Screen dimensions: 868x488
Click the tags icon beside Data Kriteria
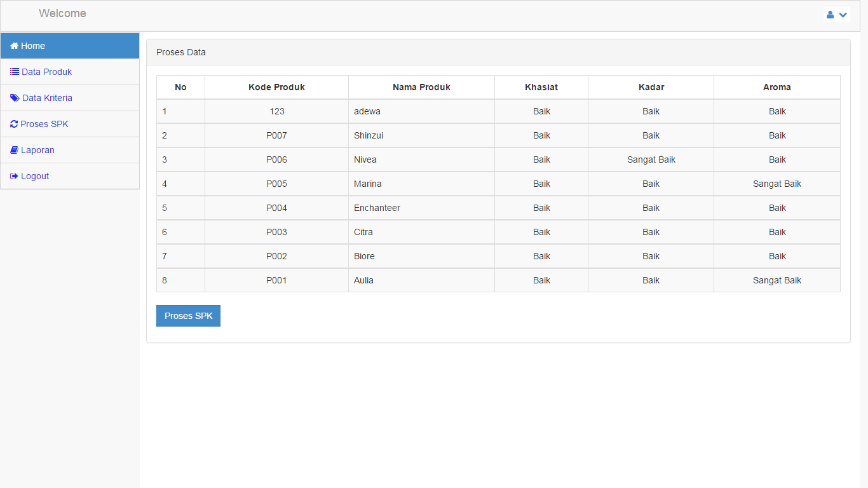click(15, 98)
